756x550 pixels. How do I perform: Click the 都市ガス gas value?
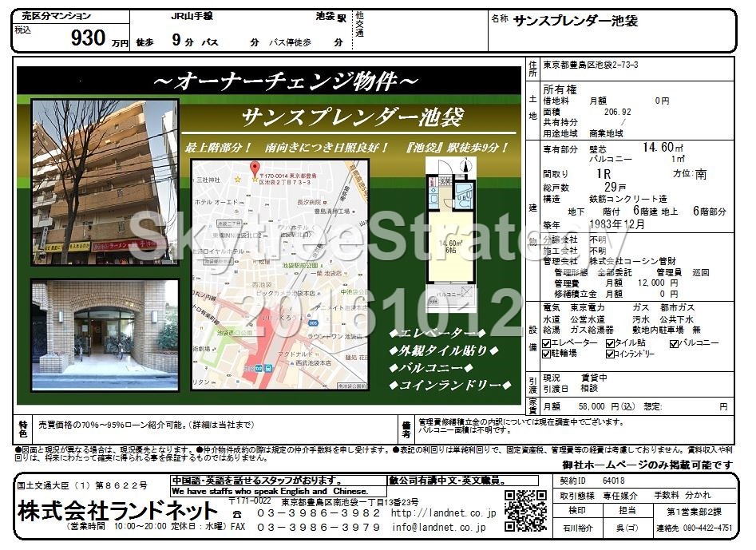tap(678, 307)
